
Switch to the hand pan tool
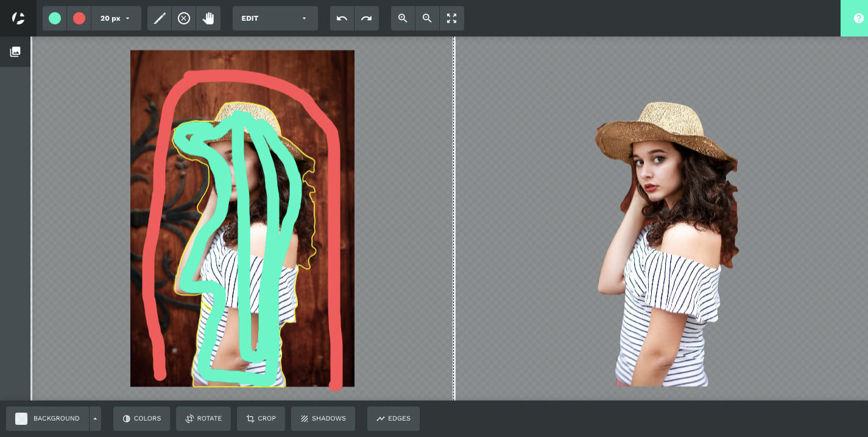pyautogui.click(x=208, y=18)
